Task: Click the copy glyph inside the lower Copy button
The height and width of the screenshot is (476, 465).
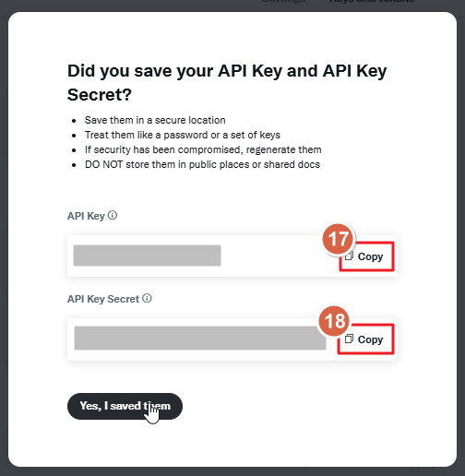Action: [x=349, y=339]
